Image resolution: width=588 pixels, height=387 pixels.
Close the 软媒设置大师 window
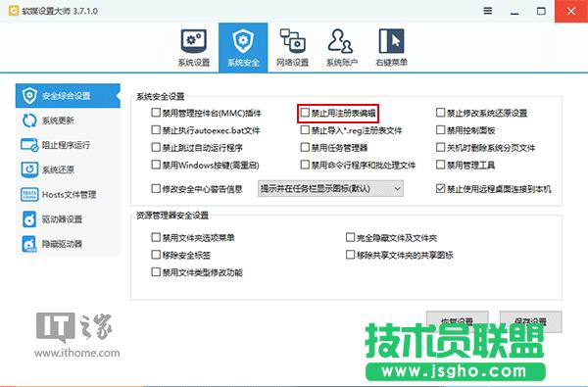(x=571, y=11)
